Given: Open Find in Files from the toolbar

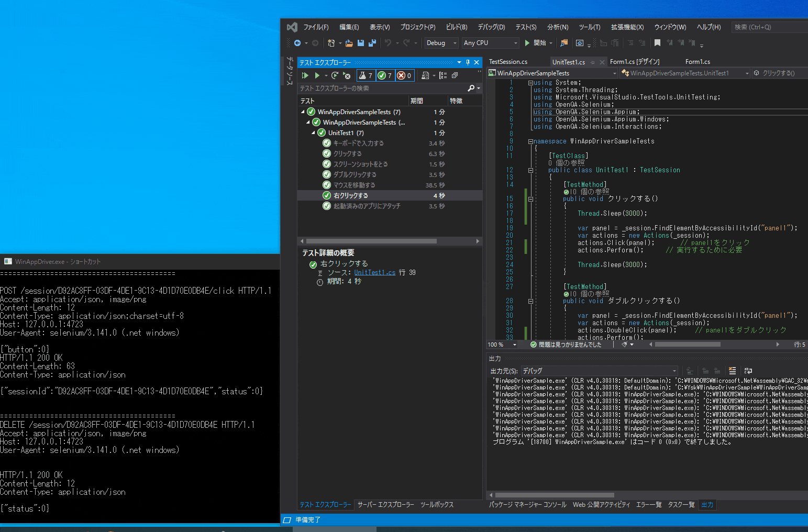Looking at the screenshot, I should pos(564,43).
